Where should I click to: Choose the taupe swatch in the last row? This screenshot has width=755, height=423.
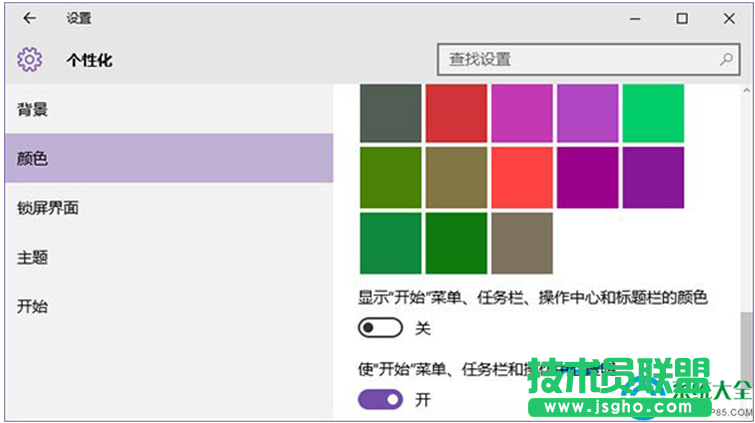pyautogui.click(x=521, y=242)
